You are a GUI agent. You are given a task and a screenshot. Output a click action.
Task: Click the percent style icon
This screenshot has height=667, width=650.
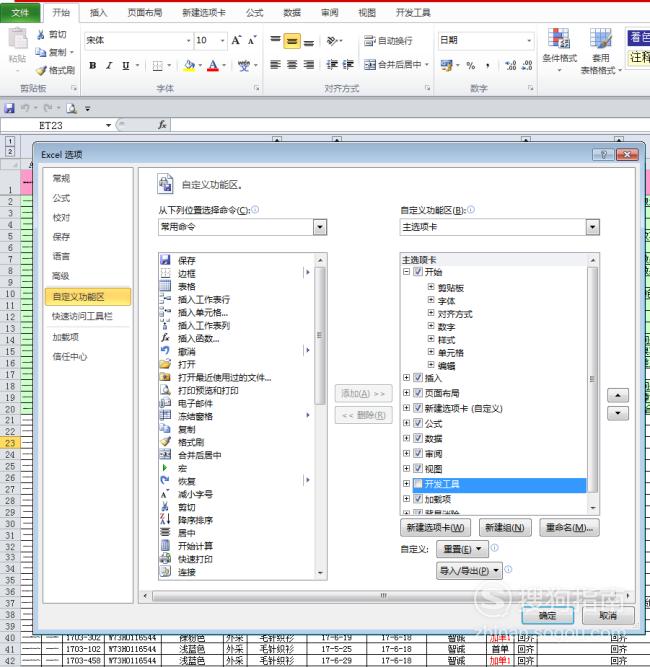pos(470,66)
